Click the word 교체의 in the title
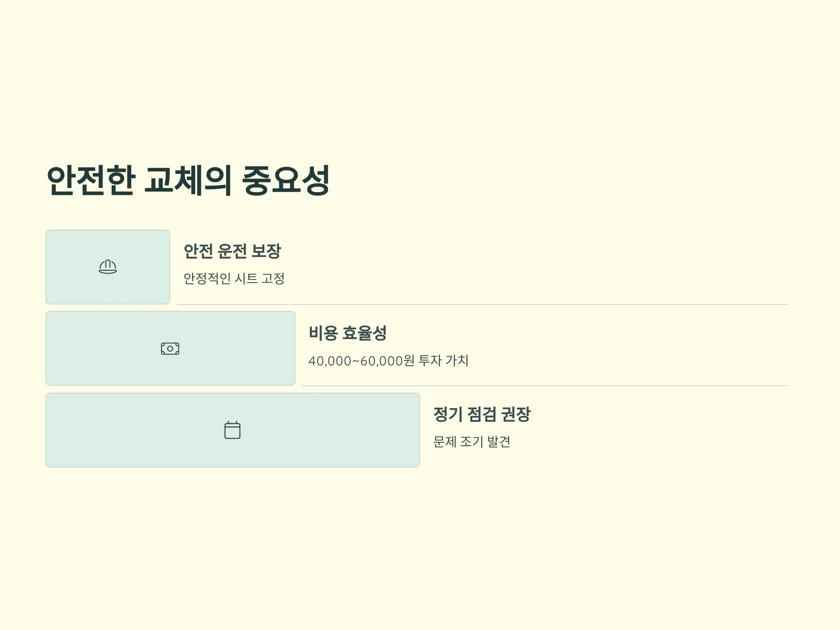The width and height of the screenshot is (840, 630). point(188,181)
